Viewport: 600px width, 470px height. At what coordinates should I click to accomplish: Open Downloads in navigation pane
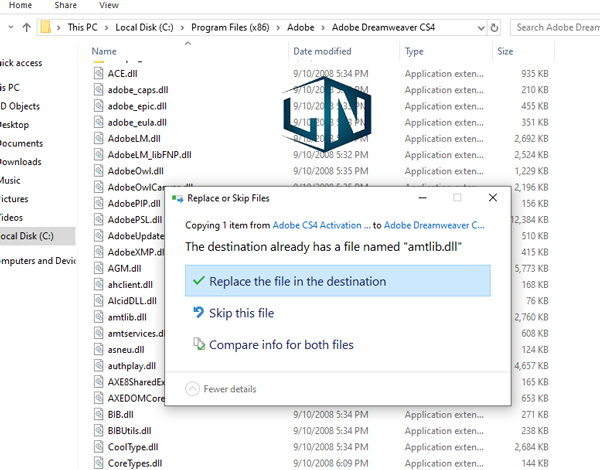tap(21, 162)
